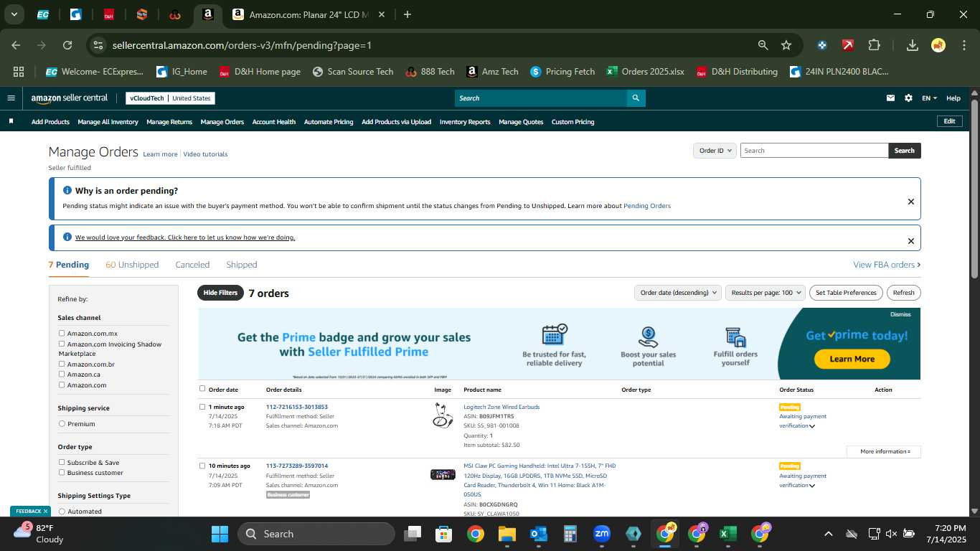Launch Excel from the taskbar
This screenshot has height=551, width=980.
click(x=727, y=534)
